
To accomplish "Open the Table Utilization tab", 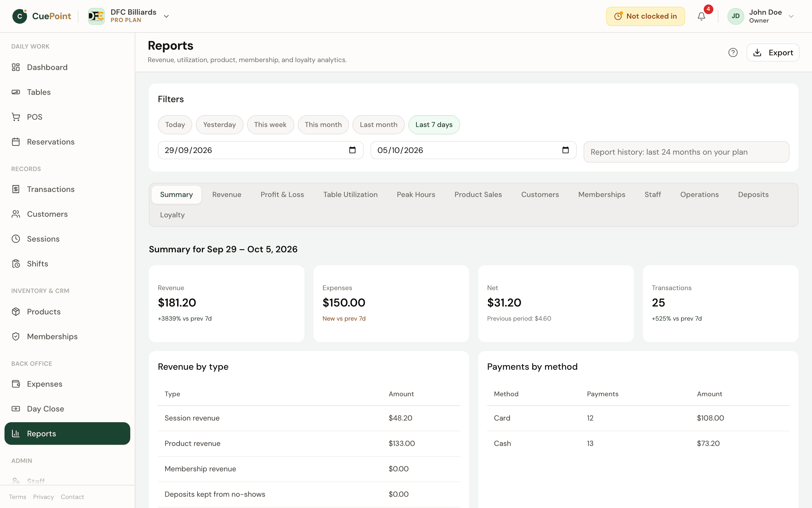I will point(350,194).
